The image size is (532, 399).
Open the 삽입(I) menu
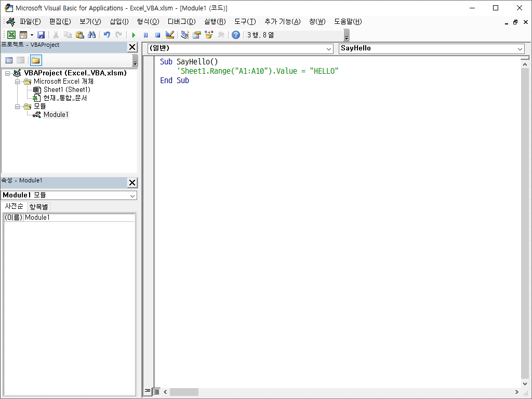click(x=119, y=22)
